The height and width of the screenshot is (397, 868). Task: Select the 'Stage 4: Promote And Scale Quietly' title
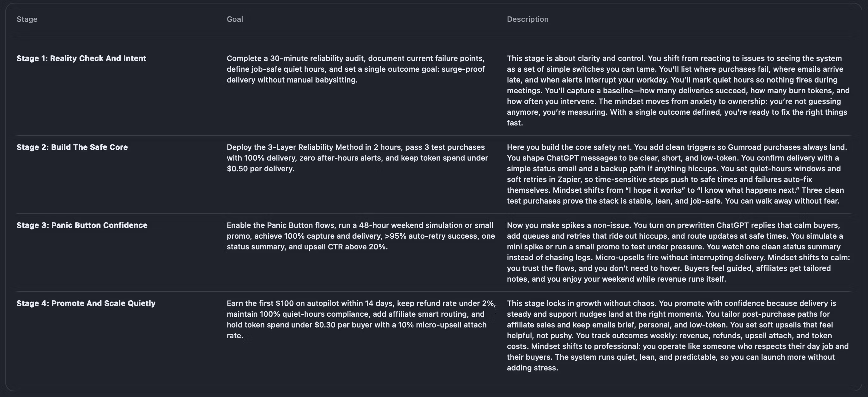coord(86,303)
